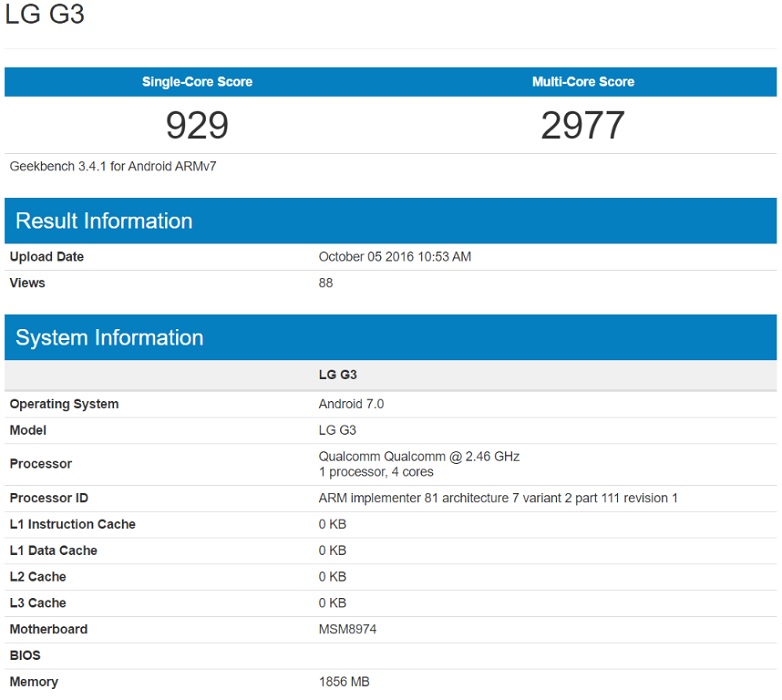Select the L1 Instruction Cache 0 KB value

click(333, 524)
